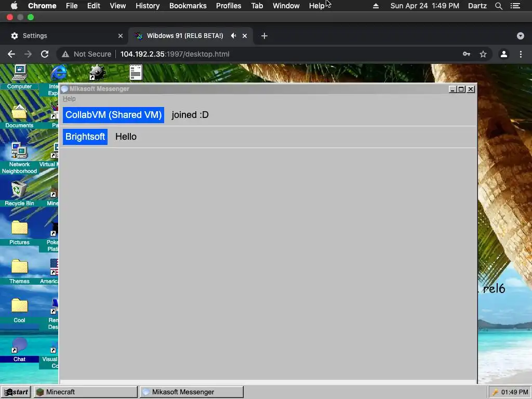This screenshot has height=399, width=532.
Task: Click the Not Secure warning indicator
Action: tap(87, 54)
